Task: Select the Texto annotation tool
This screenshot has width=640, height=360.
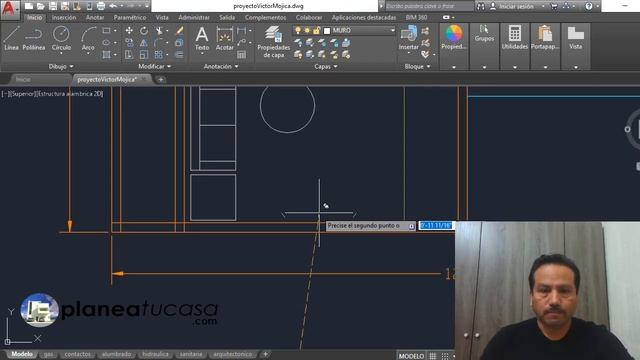Action: 202,38
